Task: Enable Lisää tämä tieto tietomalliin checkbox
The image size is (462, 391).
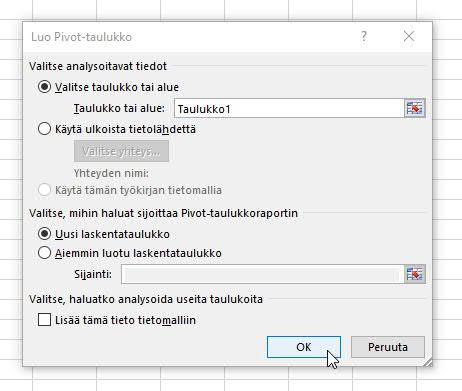Action: point(44,320)
